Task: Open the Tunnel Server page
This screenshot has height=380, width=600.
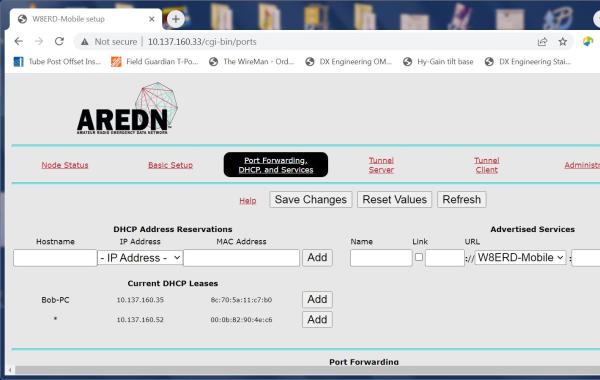Action: (381, 165)
